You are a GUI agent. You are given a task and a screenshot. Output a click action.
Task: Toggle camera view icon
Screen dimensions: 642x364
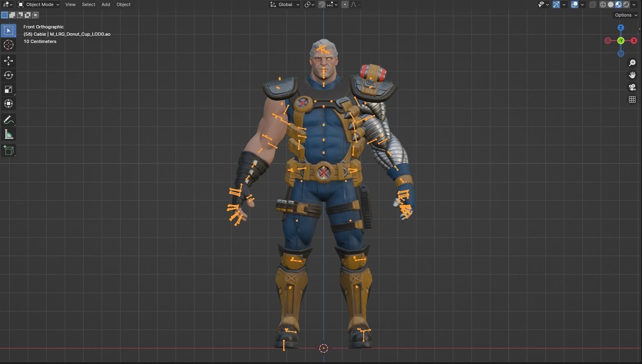(632, 87)
